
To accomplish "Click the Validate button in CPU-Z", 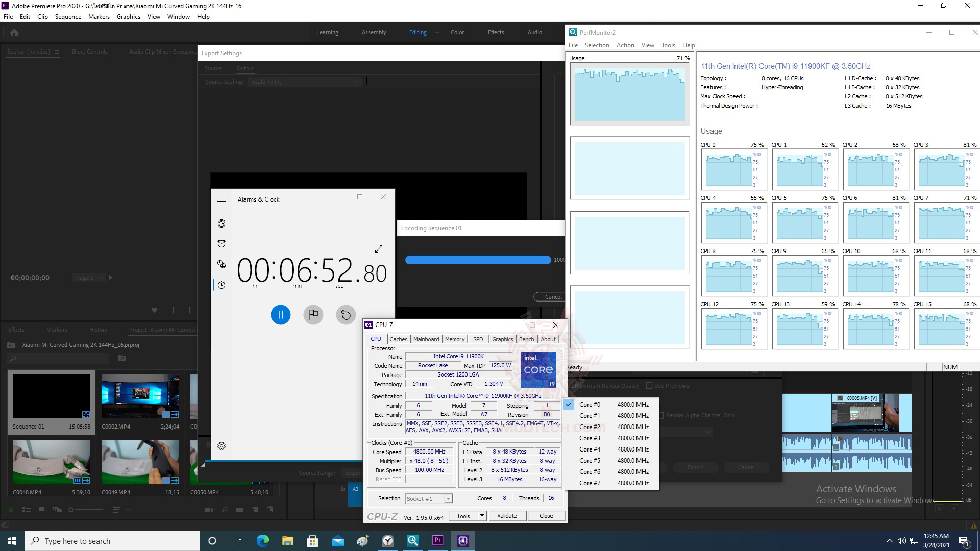I will (x=506, y=516).
